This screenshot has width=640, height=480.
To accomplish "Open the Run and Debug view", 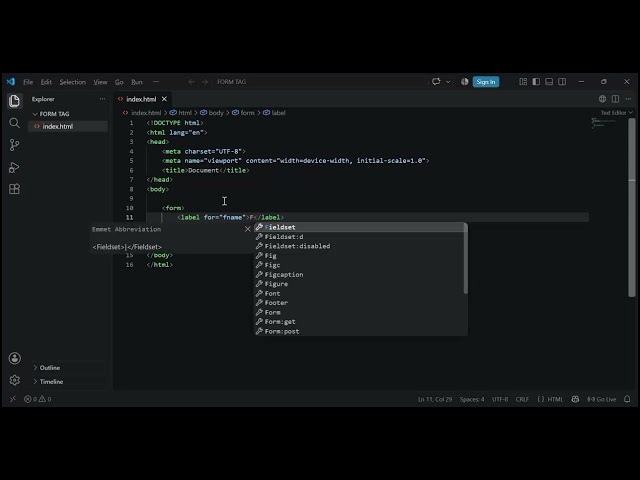I will tap(14, 167).
